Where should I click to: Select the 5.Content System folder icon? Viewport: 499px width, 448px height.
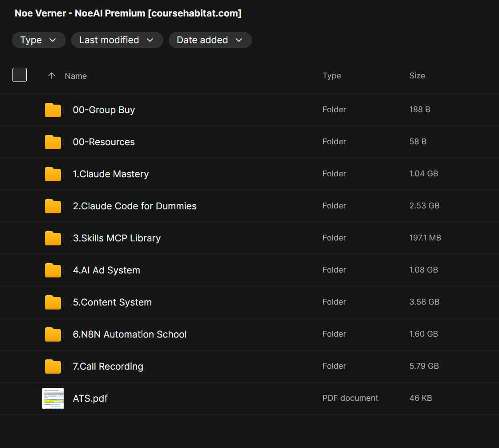[x=53, y=302]
